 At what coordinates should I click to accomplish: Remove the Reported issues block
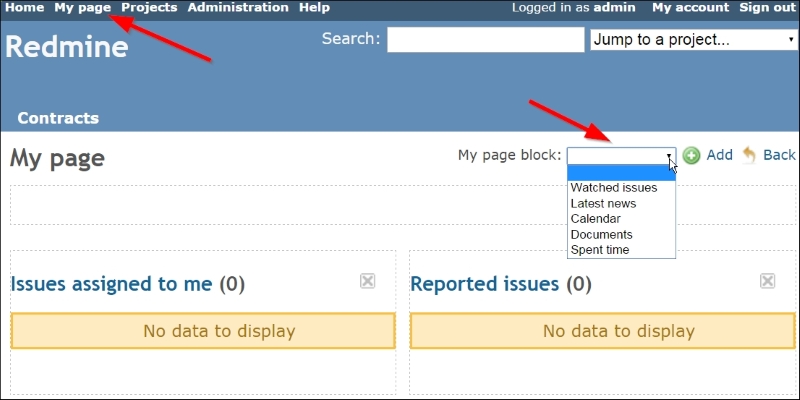click(767, 281)
